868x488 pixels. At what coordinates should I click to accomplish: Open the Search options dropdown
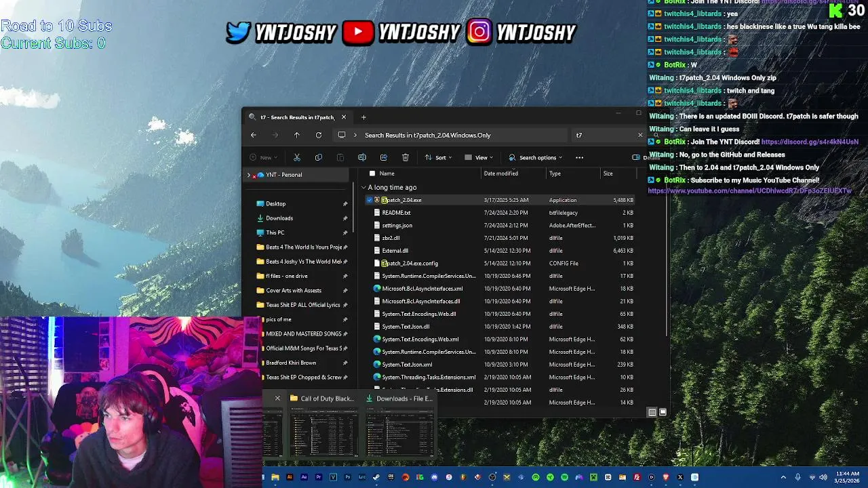tap(536, 157)
